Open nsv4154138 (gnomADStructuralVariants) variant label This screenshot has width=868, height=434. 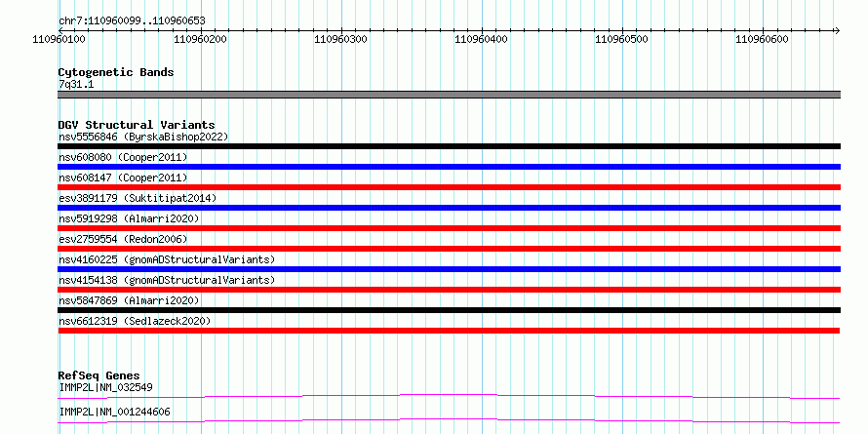point(167,280)
